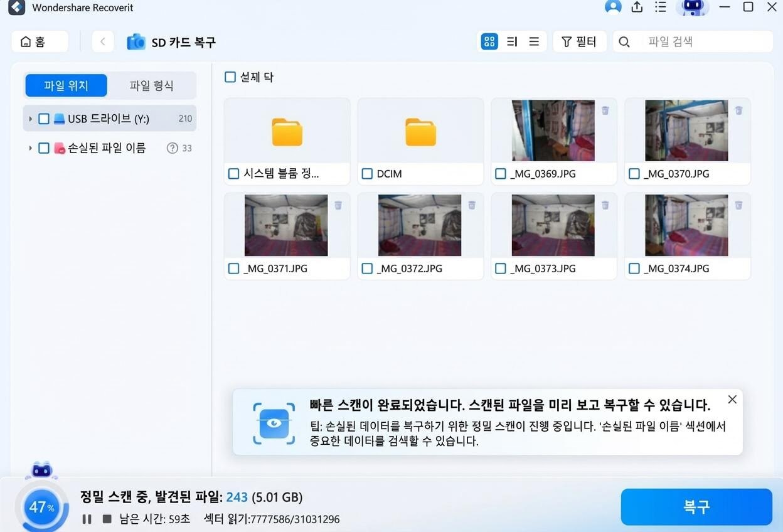The width and height of the screenshot is (783, 532).
Task: Expand the USB 드라이브 (Y:) tree node
Action: [x=30, y=119]
